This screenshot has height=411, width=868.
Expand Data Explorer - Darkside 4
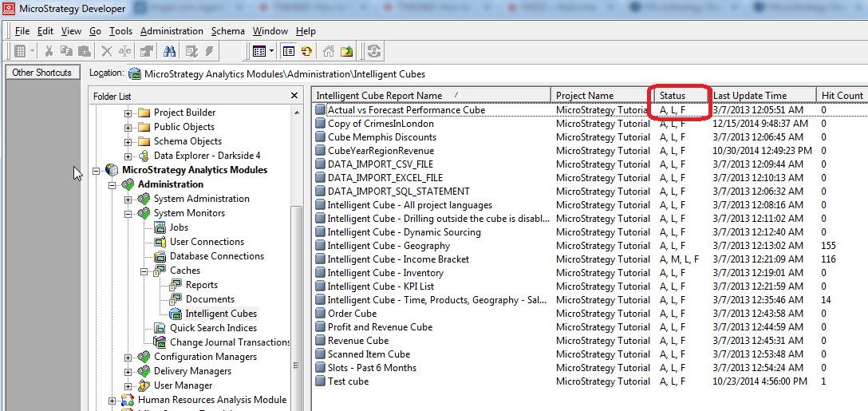128,156
